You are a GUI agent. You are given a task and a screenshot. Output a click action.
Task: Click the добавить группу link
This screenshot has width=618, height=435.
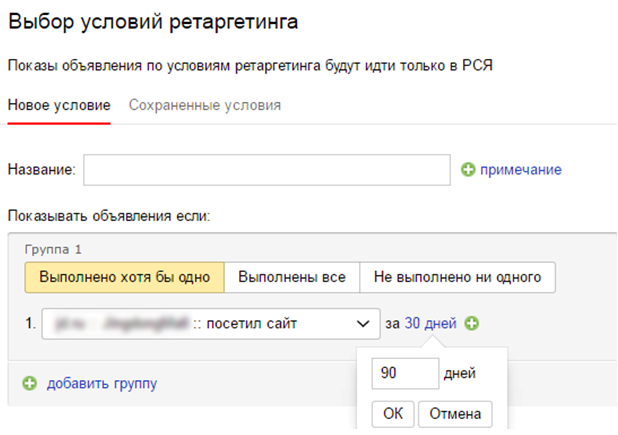[x=101, y=383]
